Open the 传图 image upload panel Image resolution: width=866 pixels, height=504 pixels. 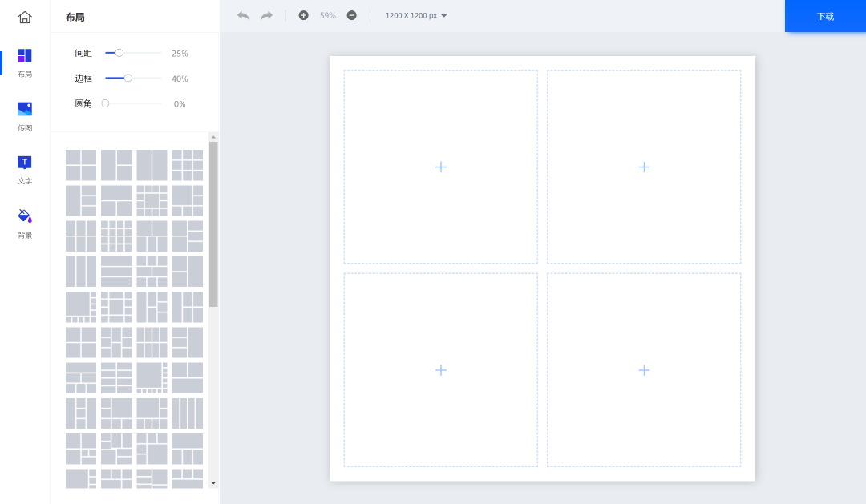tap(24, 116)
